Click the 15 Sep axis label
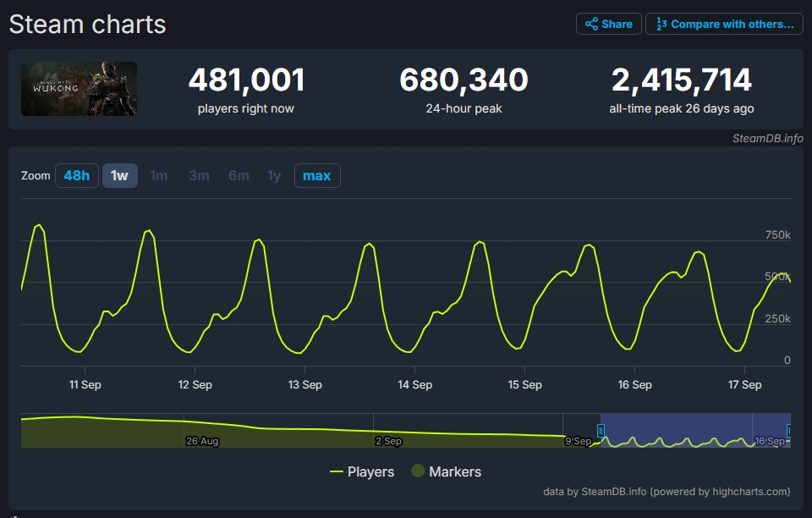This screenshot has width=812, height=518. pos(524,385)
